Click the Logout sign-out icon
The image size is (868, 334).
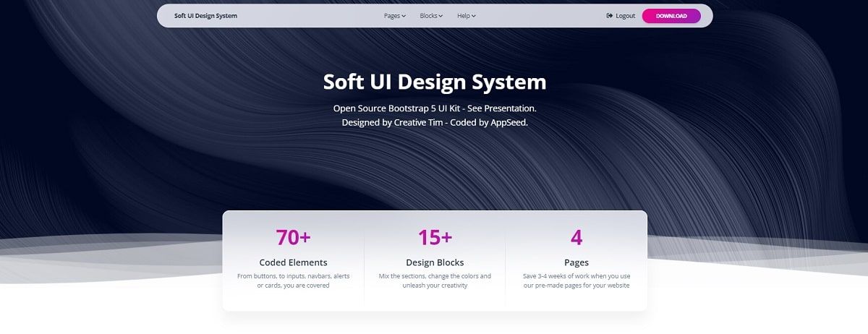610,16
